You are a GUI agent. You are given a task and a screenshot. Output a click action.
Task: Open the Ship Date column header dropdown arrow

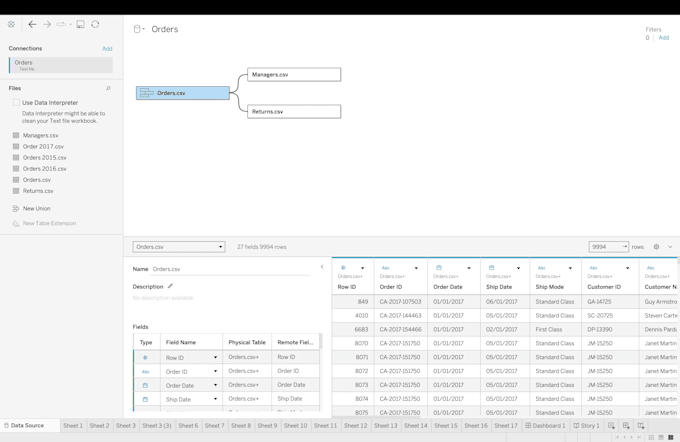(518, 268)
